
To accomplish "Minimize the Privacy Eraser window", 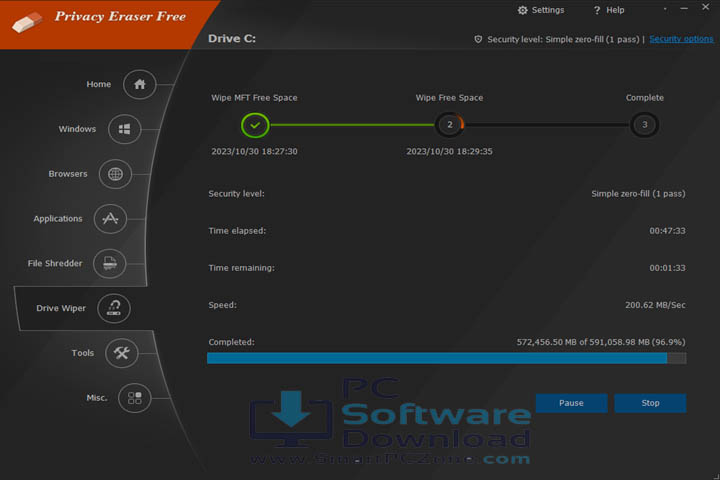I will pyautogui.click(x=684, y=8).
